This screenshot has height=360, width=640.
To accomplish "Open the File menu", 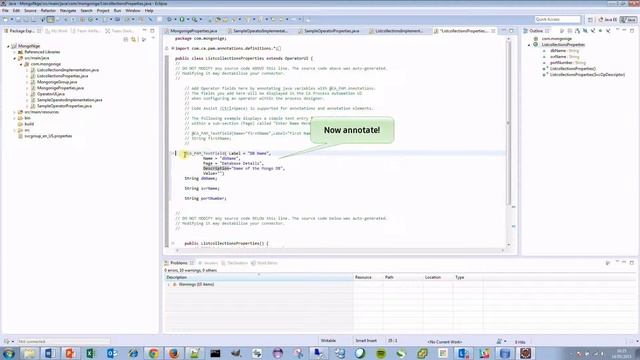I will click(5, 11).
